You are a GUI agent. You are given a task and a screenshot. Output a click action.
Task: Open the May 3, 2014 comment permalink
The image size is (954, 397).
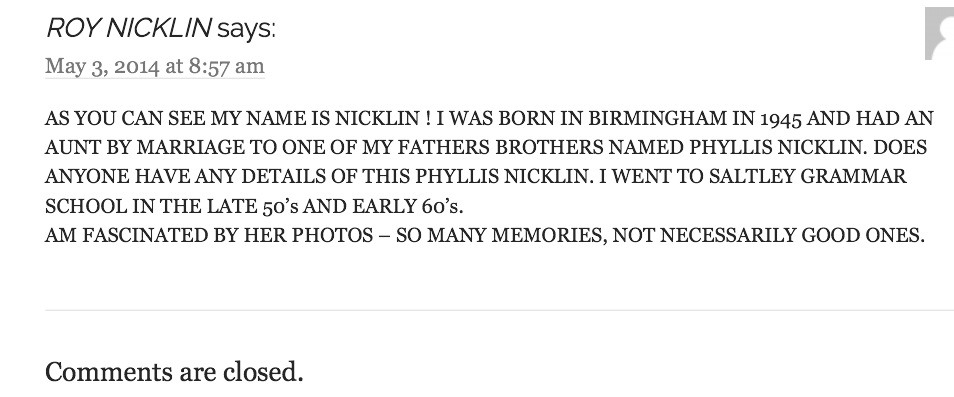[155, 66]
